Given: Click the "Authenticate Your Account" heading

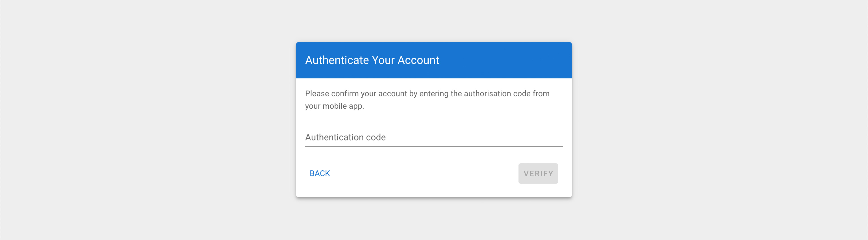Looking at the screenshot, I should click(x=372, y=60).
